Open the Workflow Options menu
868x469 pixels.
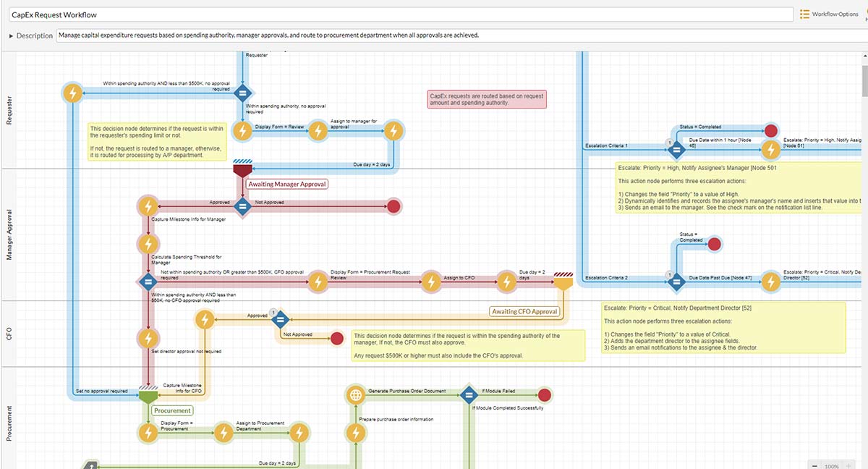830,14
